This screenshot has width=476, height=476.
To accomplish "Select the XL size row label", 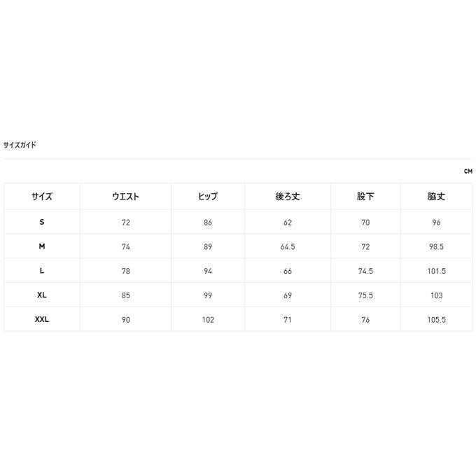I will (42, 295).
